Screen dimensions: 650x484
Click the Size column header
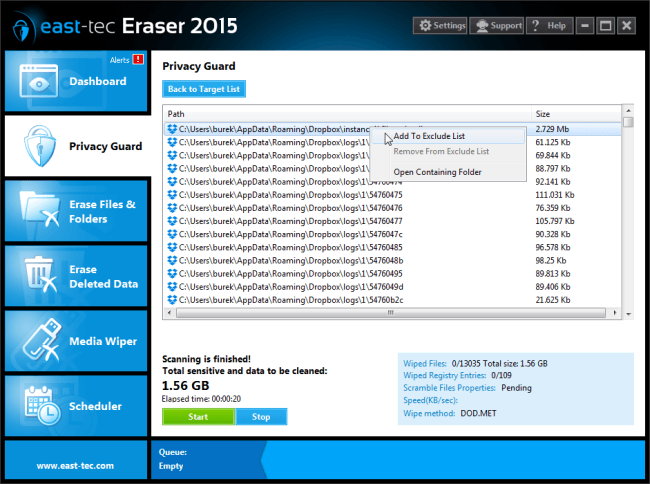click(x=577, y=114)
